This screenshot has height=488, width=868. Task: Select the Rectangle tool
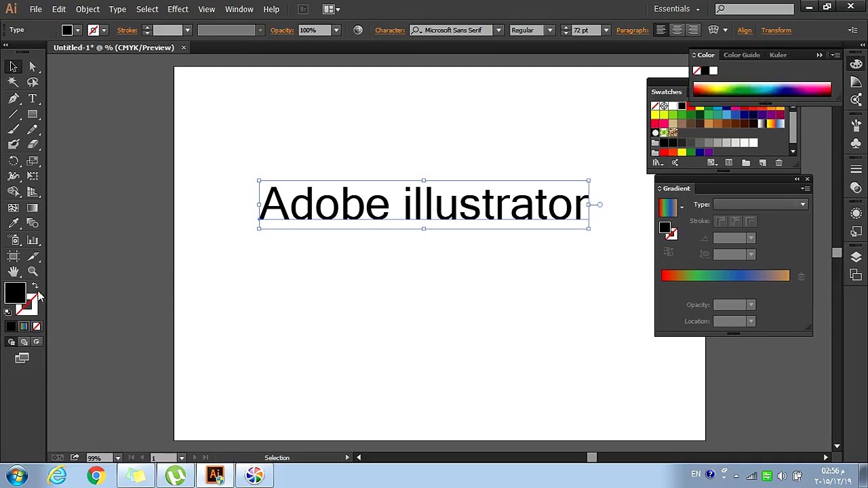pyautogui.click(x=33, y=114)
